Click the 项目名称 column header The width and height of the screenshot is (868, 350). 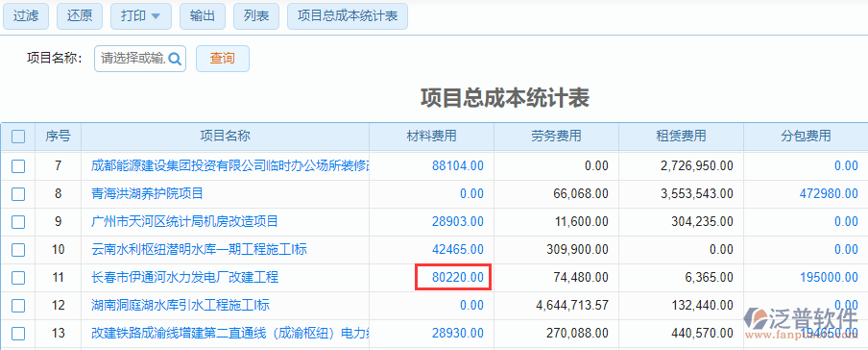pyautogui.click(x=226, y=137)
